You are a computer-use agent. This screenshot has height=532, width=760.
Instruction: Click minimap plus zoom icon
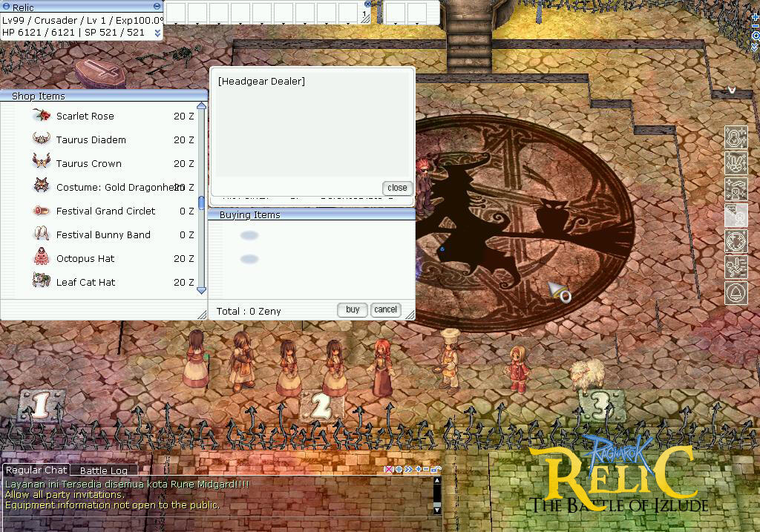[x=756, y=19]
